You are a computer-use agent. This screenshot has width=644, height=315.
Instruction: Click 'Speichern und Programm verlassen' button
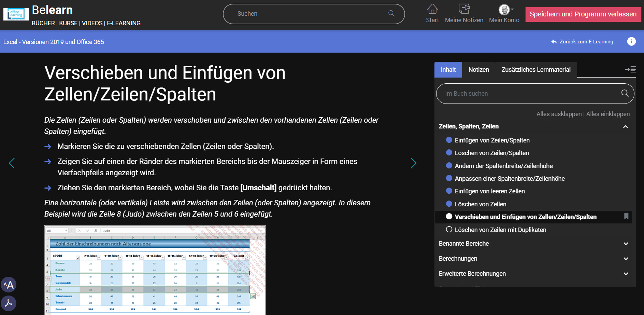pos(583,14)
